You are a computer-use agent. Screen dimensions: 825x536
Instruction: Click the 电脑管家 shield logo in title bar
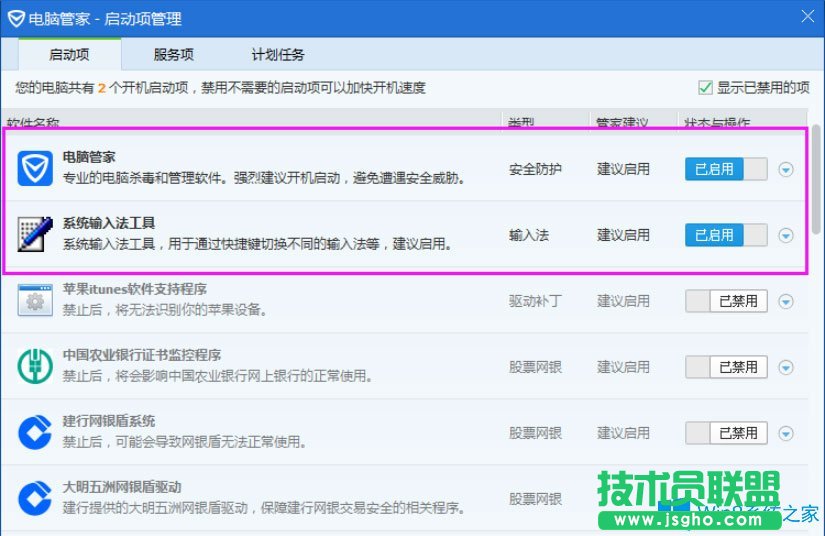[16, 19]
